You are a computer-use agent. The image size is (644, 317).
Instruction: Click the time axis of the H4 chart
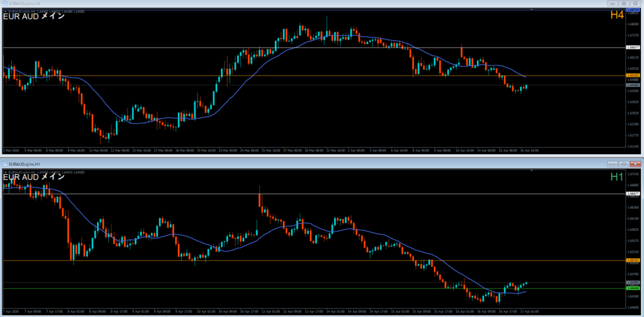[314, 151]
